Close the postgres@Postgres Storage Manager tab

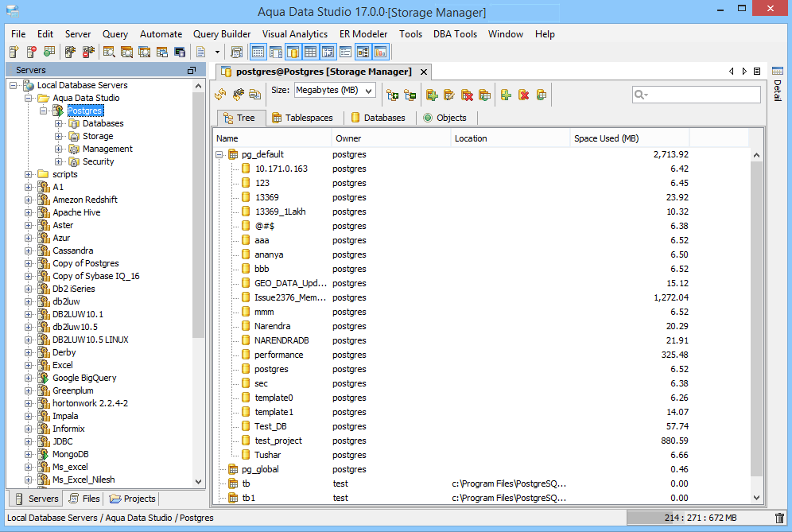[x=424, y=72]
